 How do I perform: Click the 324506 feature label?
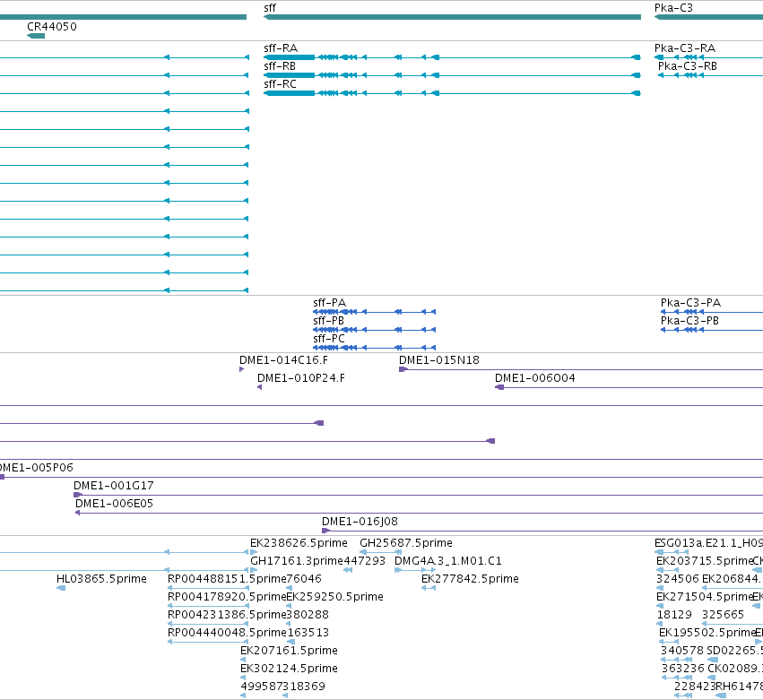click(677, 579)
